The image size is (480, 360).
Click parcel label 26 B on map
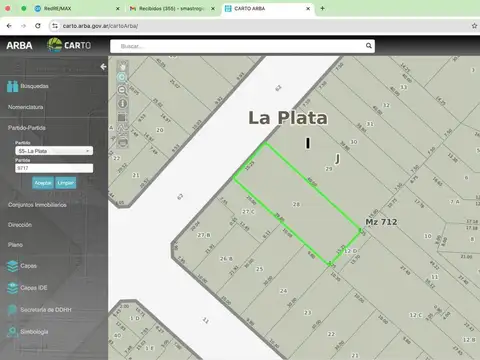tap(226, 258)
